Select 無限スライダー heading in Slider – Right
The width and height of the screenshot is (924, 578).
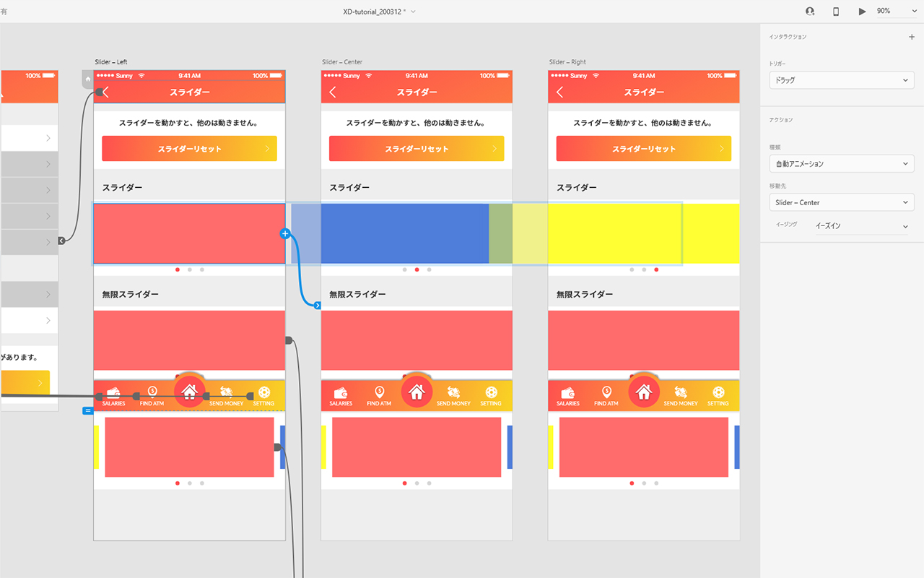pyautogui.click(x=585, y=295)
